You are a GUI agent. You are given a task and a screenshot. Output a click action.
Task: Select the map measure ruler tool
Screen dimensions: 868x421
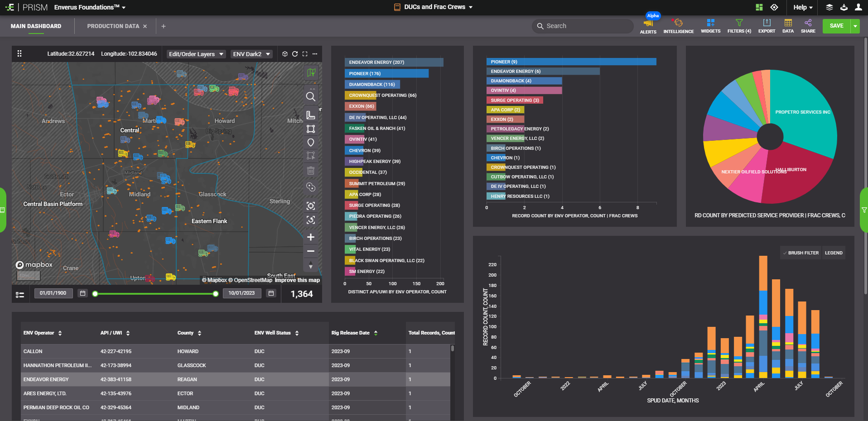[x=311, y=115]
